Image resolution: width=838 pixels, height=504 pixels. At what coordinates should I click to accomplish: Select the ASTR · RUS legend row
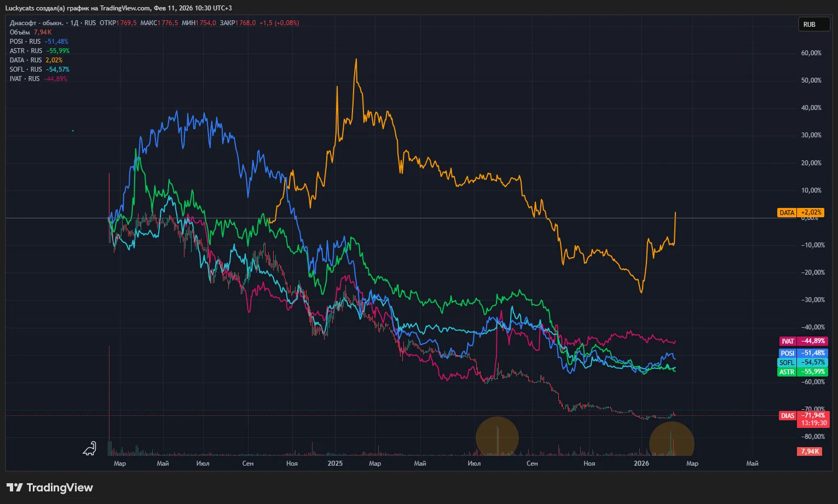coord(39,51)
